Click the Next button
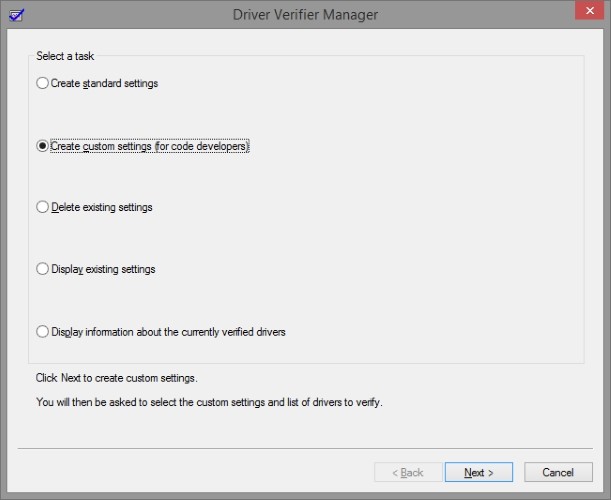Screen dimensions: 611x500 (479, 472)
